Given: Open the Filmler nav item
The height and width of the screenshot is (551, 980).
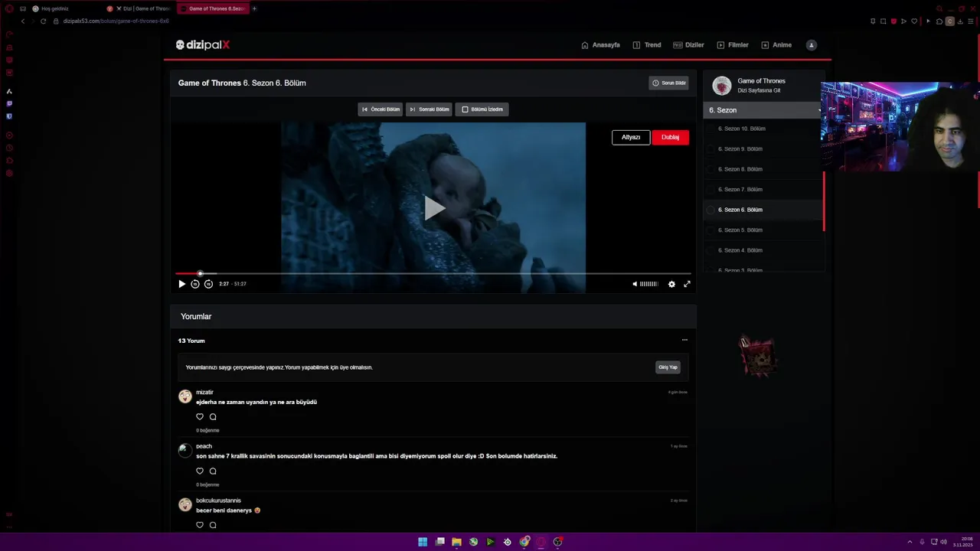Looking at the screenshot, I should (733, 45).
